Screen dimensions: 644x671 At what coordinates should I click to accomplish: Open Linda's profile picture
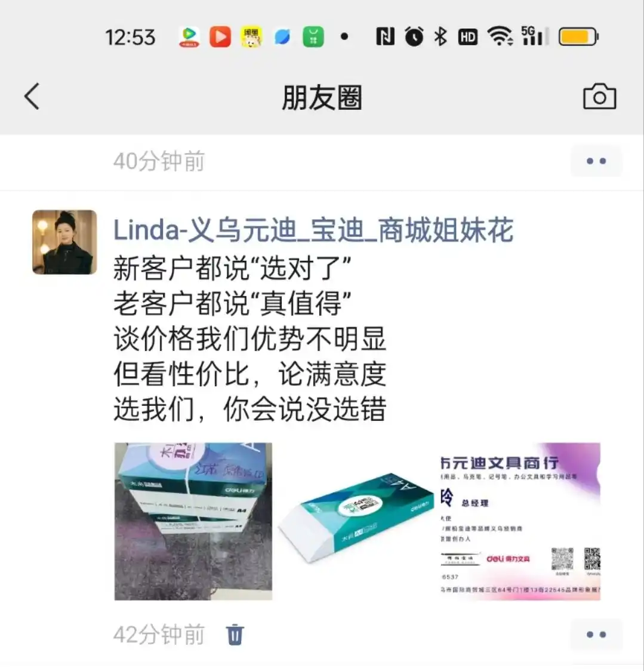[x=64, y=242]
